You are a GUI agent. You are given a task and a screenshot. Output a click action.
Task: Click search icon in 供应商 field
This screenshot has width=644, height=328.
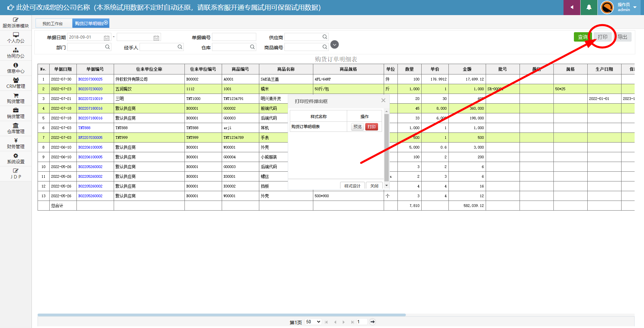(325, 37)
